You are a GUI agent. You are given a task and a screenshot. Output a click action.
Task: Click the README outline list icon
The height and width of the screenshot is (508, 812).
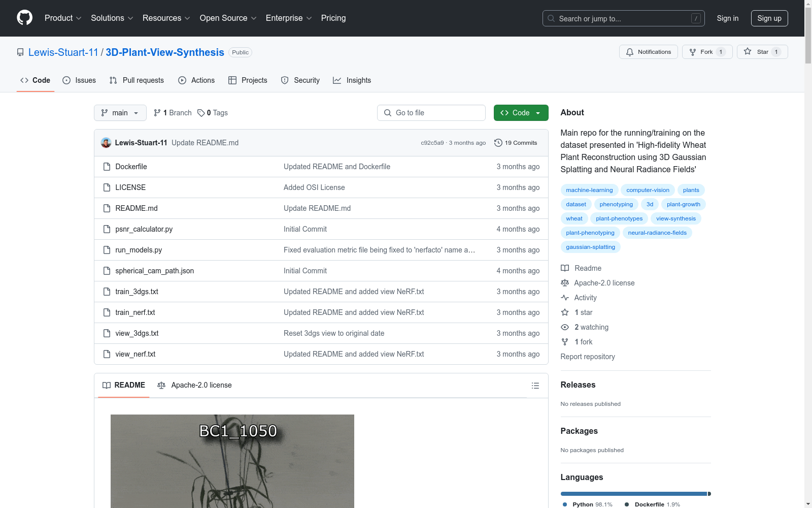tap(535, 386)
